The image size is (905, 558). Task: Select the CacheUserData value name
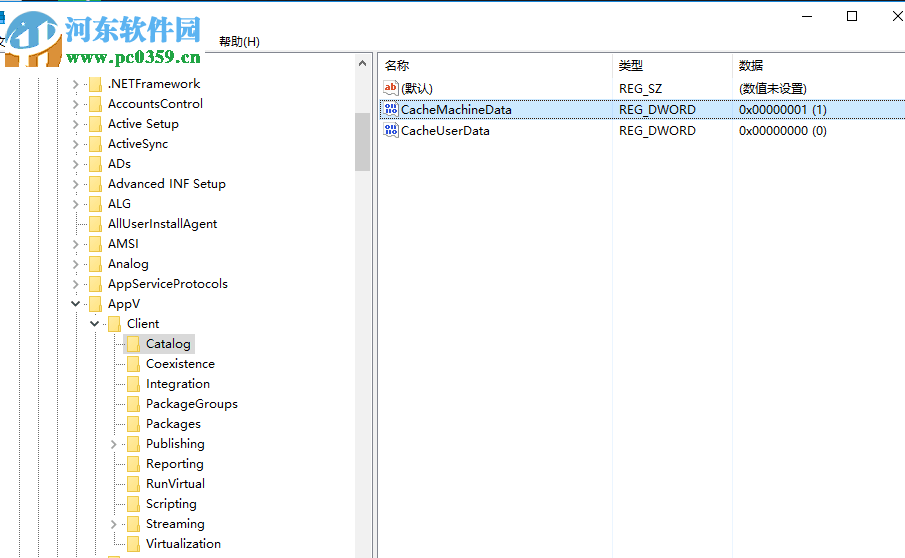445,130
